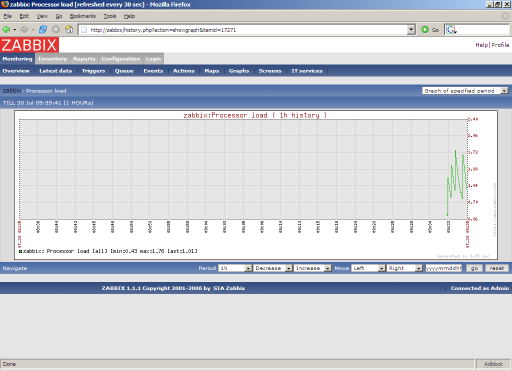Switch to the Configuration tab
Screen dimensions: 512x371
tap(121, 59)
